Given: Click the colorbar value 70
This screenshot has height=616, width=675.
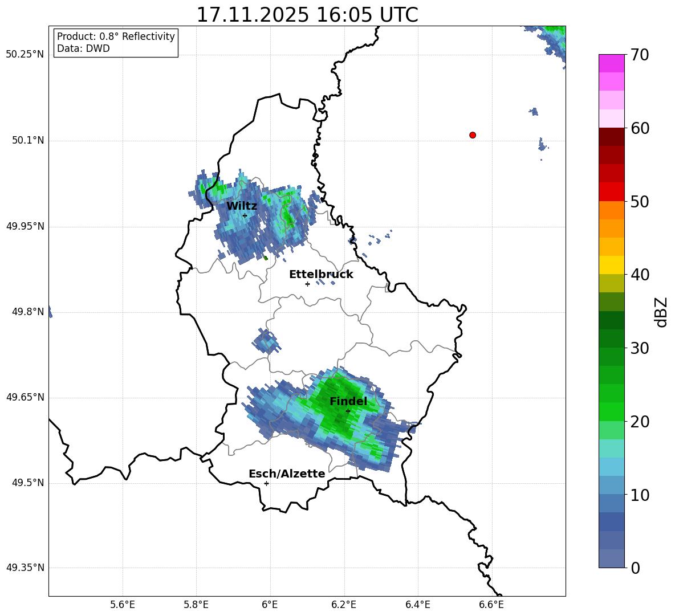Looking at the screenshot, I should [640, 55].
